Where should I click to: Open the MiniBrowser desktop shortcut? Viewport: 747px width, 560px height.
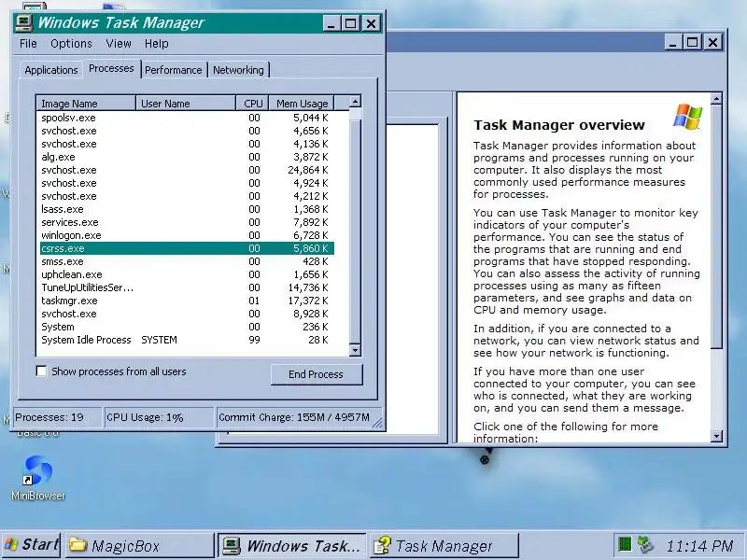coord(37,477)
